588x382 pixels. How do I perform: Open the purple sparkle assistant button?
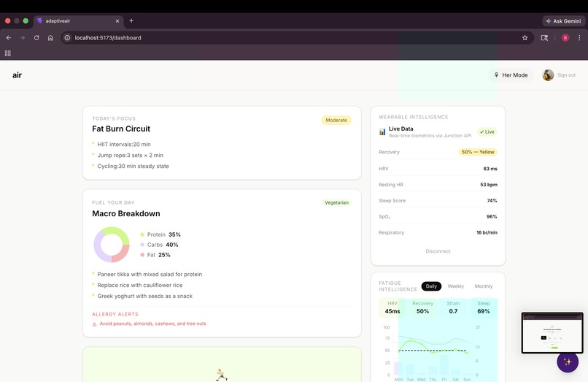pyautogui.click(x=568, y=362)
